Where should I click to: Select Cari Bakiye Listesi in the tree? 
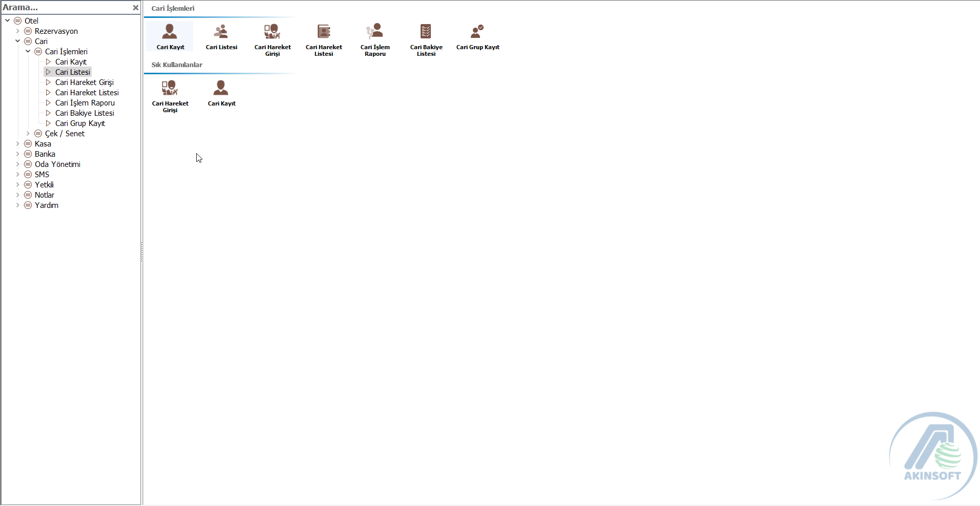tap(85, 113)
